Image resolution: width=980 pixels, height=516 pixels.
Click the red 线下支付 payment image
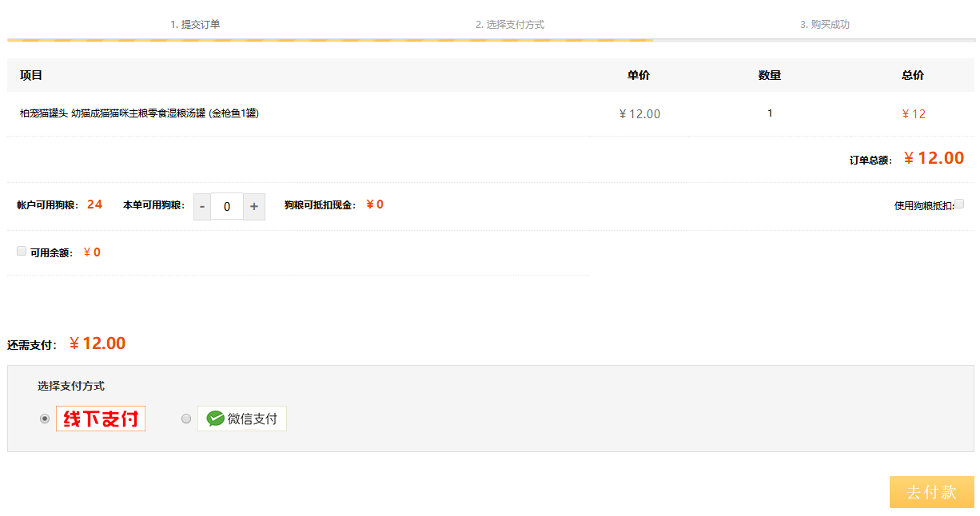[101, 419]
